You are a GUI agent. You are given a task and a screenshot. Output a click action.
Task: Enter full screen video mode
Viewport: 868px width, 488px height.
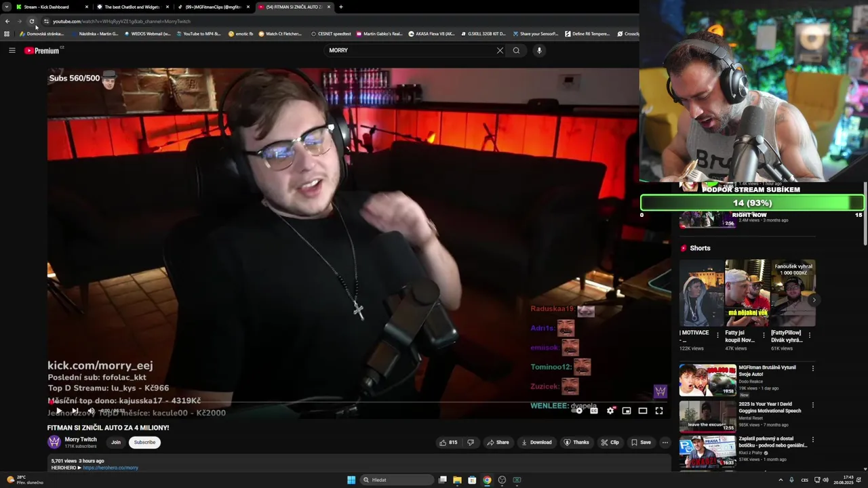click(659, 411)
